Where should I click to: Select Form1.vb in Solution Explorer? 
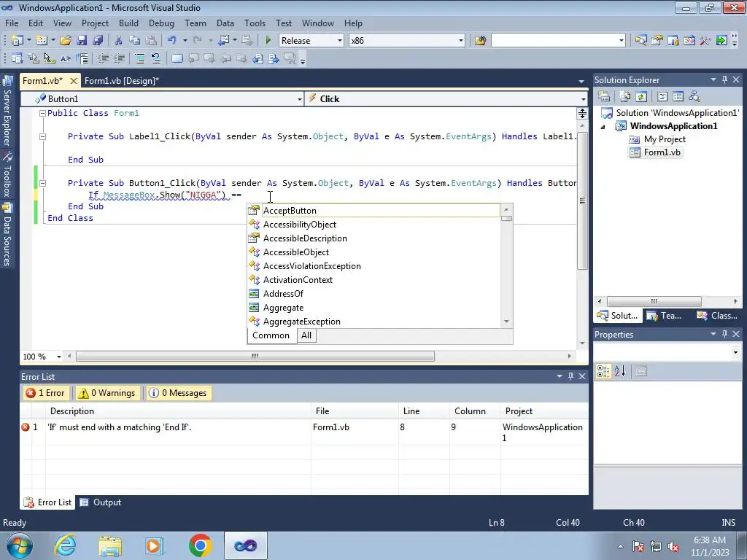[x=656, y=152]
